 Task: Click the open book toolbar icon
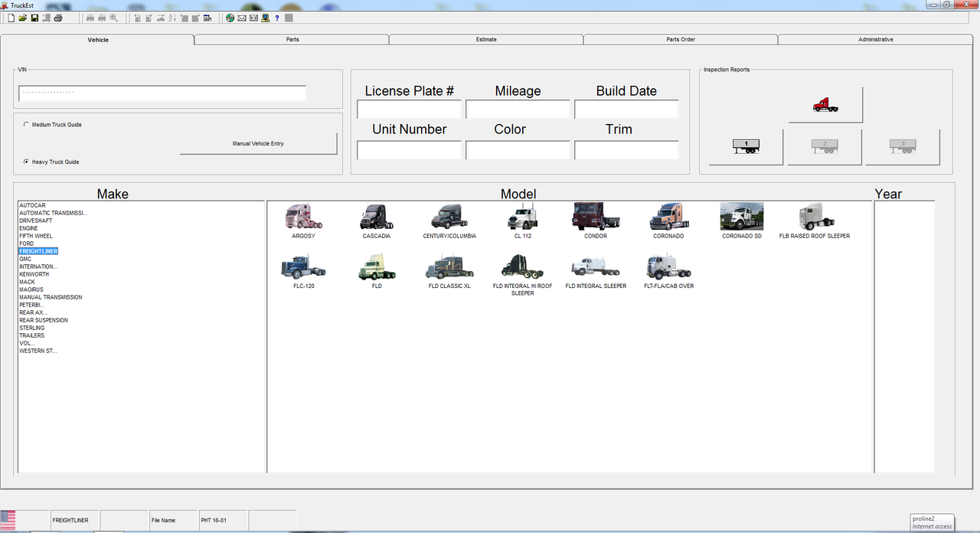[x=253, y=18]
